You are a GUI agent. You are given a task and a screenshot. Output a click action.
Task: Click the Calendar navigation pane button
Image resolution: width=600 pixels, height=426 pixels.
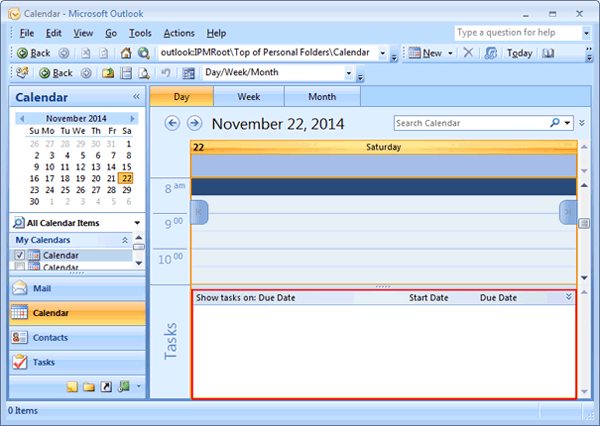click(77, 313)
